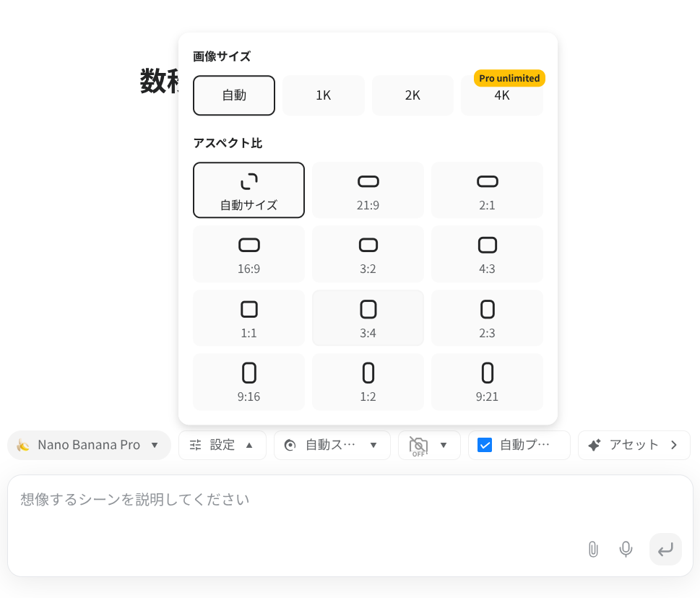Viewport: 700px width, 598px height.
Task: Select the 2K image size
Action: [412, 95]
